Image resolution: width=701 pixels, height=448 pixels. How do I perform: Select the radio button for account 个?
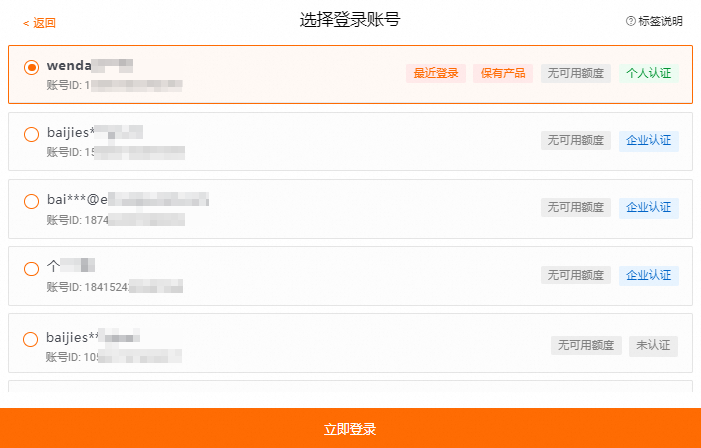coord(31,268)
